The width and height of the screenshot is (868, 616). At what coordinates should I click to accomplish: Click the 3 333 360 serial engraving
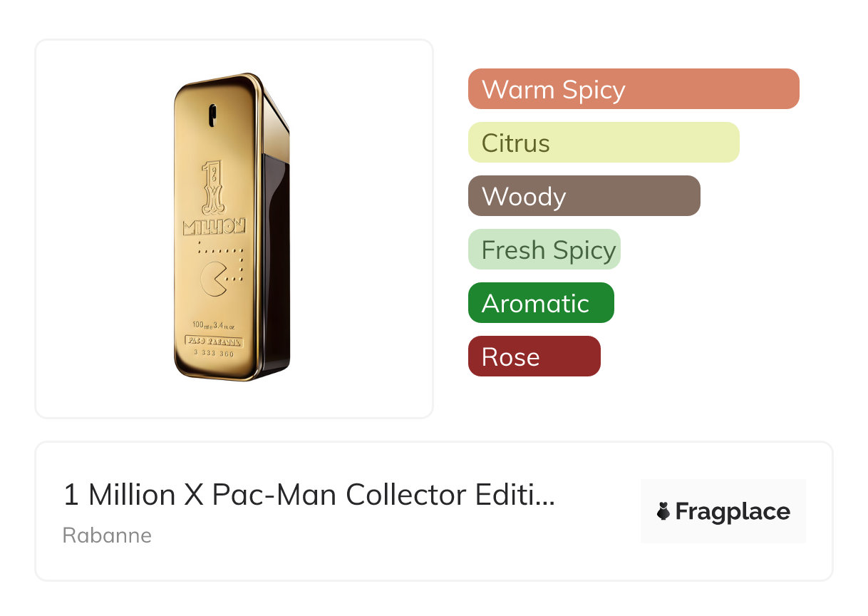click(x=213, y=353)
